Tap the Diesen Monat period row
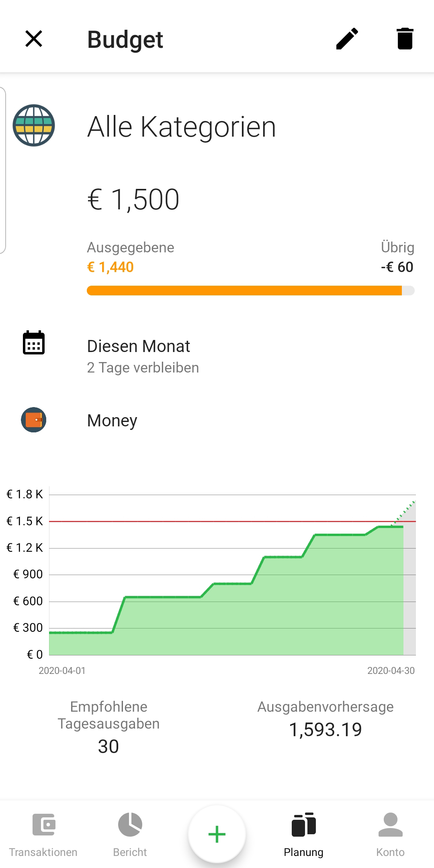The width and height of the screenshot is (434, 868). 217,356
